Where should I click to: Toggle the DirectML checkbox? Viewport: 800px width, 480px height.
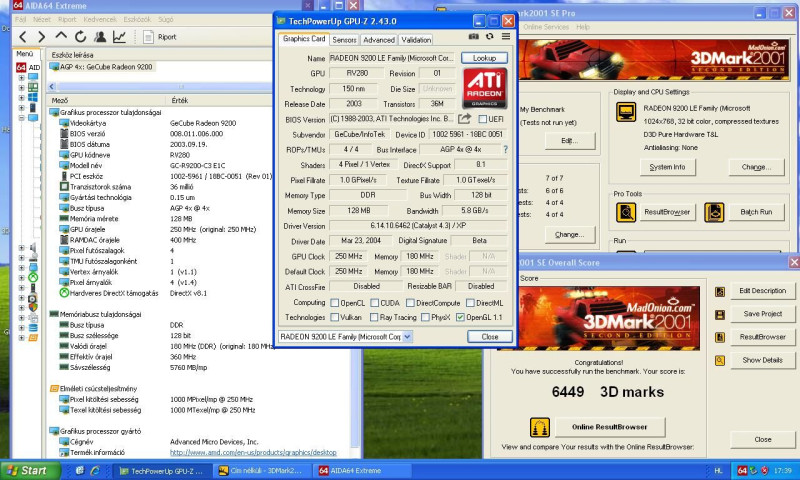[470, 302]
